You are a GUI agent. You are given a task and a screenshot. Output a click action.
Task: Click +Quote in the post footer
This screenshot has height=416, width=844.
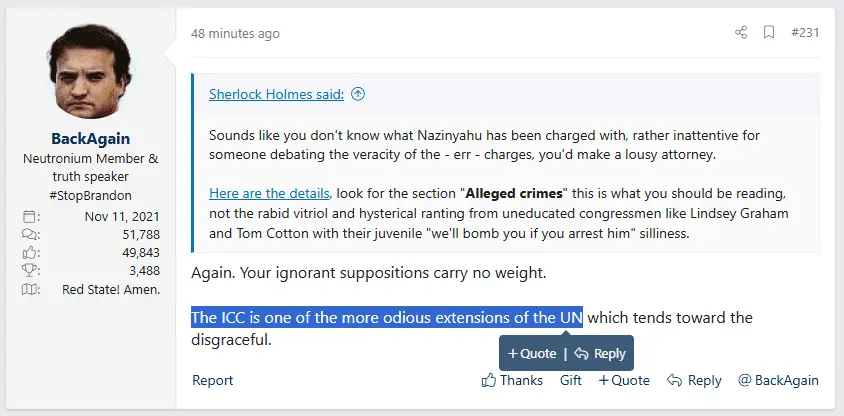[x=624, y=380]
